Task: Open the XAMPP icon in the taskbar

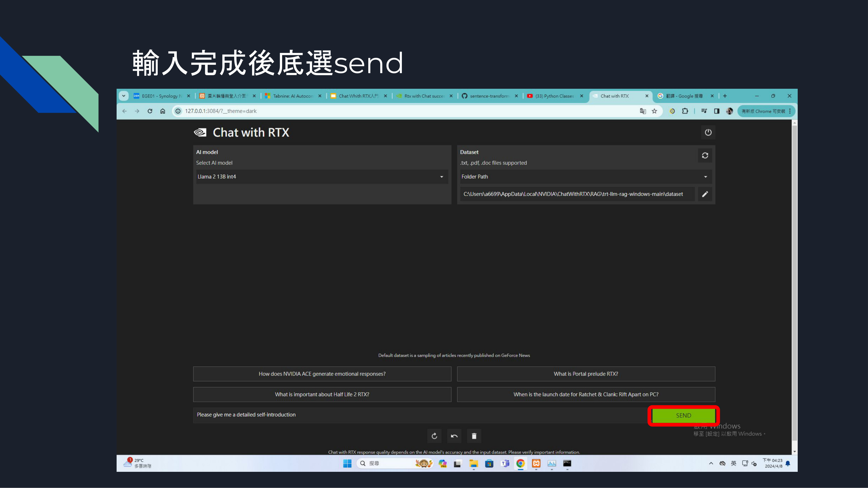Action: coord(536,464)
